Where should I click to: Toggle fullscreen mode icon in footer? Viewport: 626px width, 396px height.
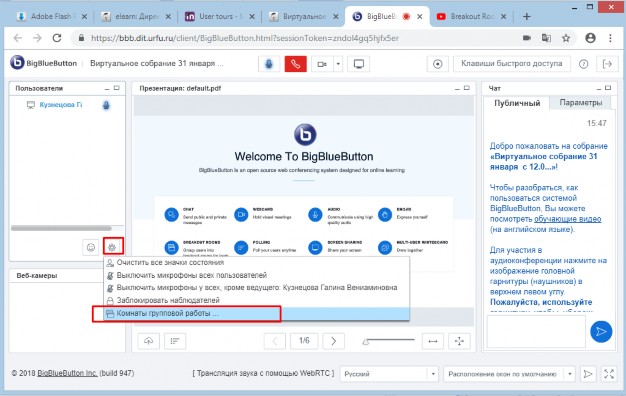point(609,374)
